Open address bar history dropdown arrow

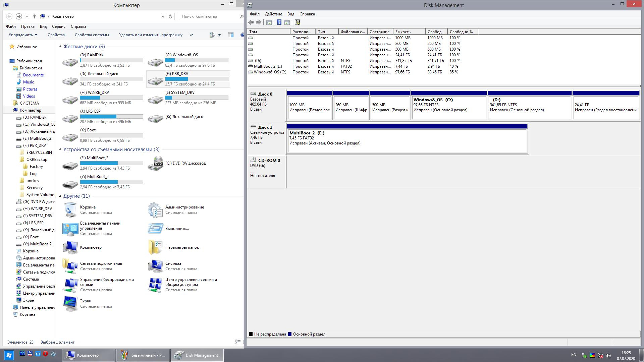click(163, 16)
